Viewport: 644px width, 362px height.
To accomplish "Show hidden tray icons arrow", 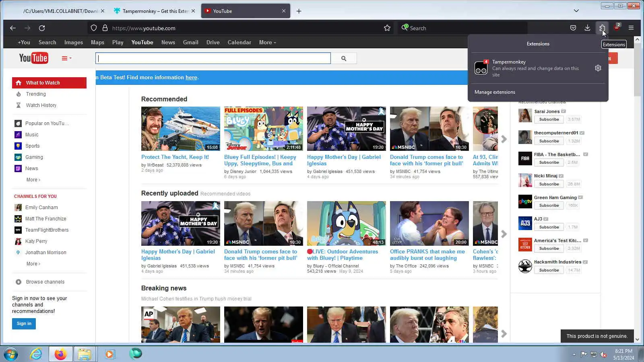I will click(574, 354).
